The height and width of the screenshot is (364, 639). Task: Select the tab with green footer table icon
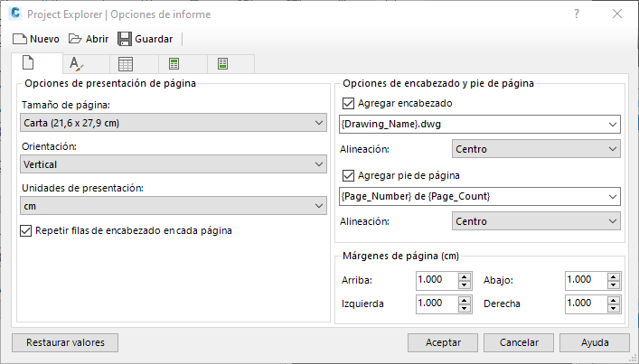click(222, 64)
